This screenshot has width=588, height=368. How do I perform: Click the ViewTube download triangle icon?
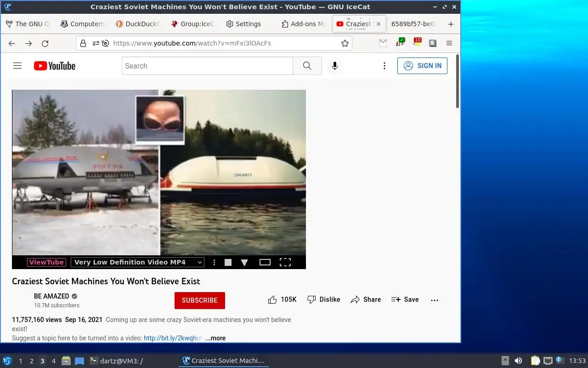pos(244,262)
